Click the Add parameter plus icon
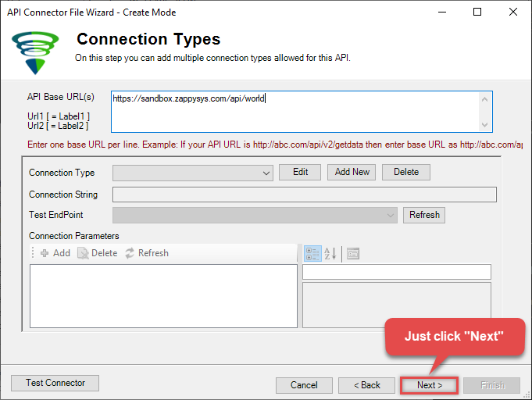 tap(45, 253)
